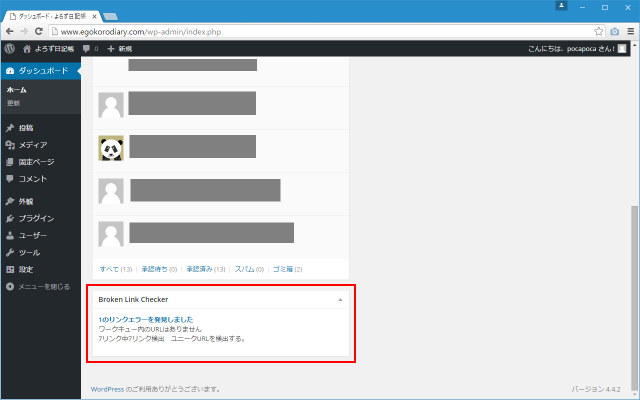Screen dimensions: 640x400
Task: Collapse the Broken Link Checker widget
Action: tap(340, 299)
